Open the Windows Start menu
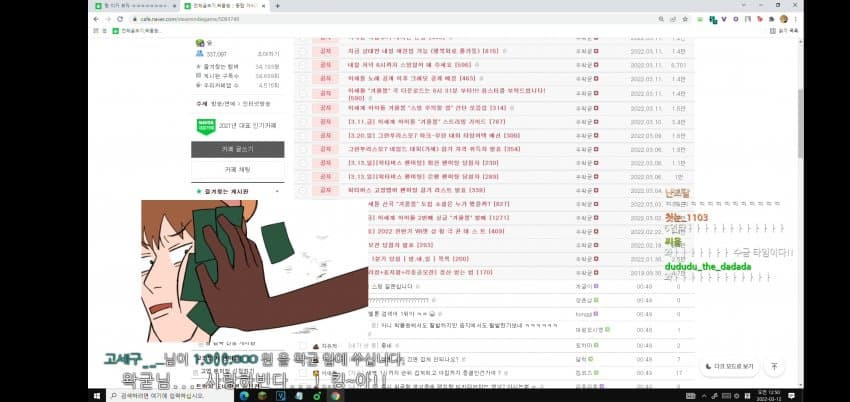The image size is (850, 402). coord(96,395)
